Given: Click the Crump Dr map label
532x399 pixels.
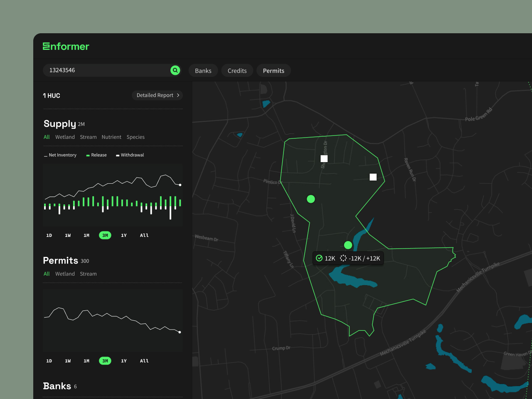Looking at the screenshot, I should tap(281, 348).
